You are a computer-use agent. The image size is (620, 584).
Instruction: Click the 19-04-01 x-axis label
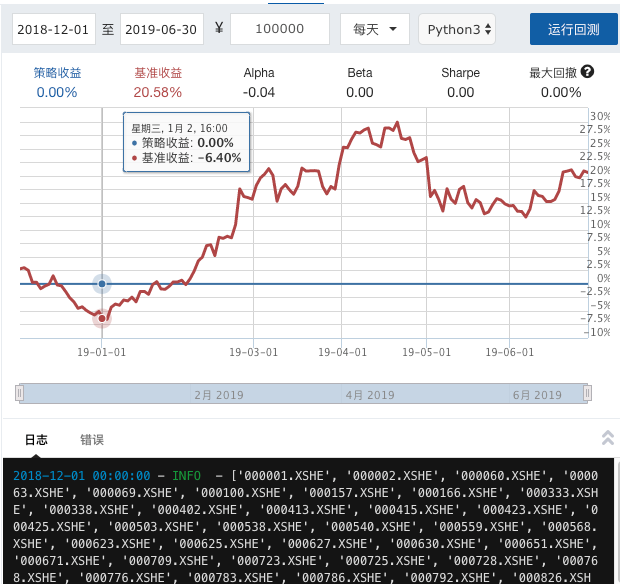click(342, 352)
